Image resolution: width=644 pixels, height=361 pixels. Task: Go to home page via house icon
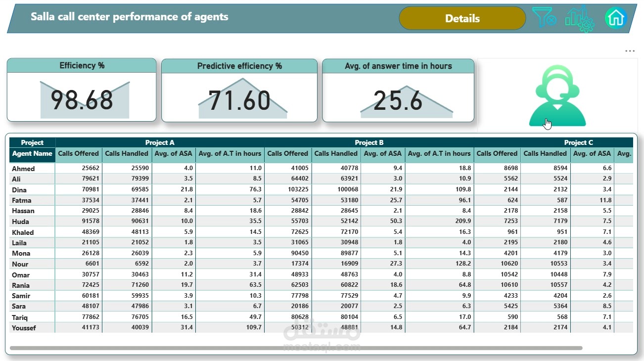616,18
